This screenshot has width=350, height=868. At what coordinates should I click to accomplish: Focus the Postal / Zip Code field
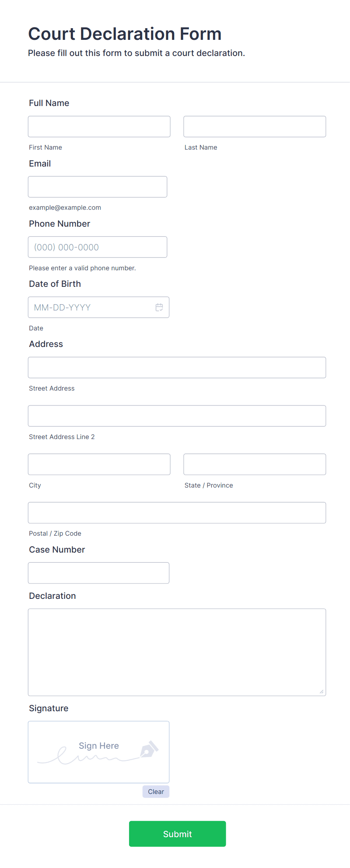(x=177, y=513)
